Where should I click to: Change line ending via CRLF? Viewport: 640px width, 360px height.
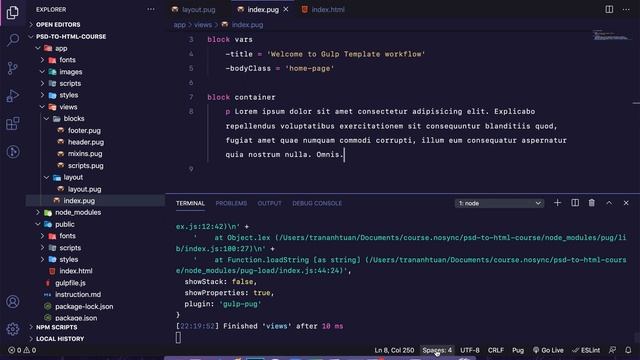tap(496, 350)
